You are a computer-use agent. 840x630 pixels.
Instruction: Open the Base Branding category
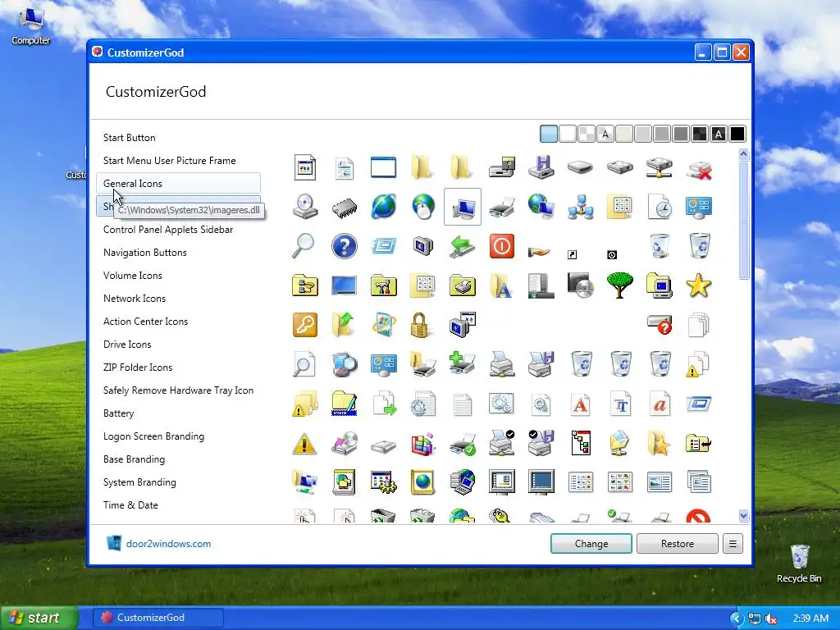tap(134, 459)
